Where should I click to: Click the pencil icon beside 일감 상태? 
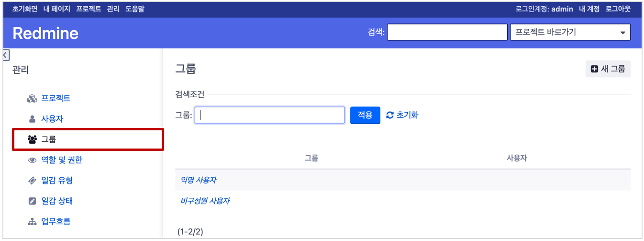point(32,201)
